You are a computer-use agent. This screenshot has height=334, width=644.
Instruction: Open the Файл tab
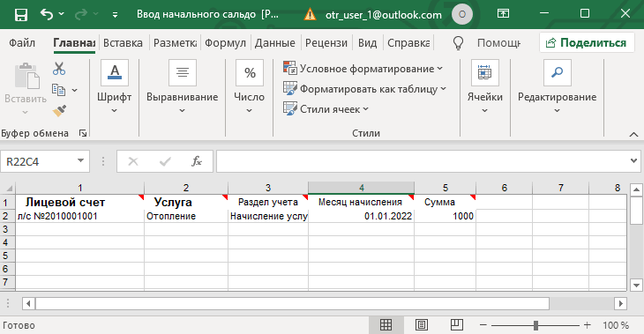click(22, 42)
